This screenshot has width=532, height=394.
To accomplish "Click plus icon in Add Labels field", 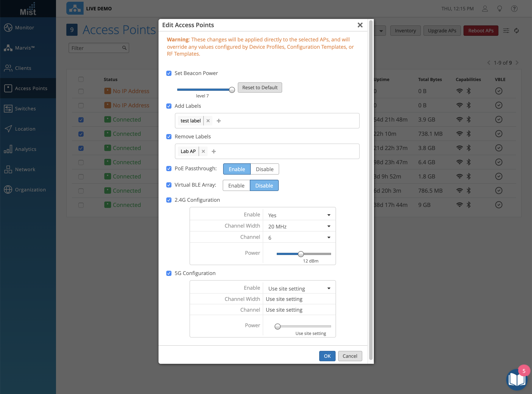I will point(219,121).
